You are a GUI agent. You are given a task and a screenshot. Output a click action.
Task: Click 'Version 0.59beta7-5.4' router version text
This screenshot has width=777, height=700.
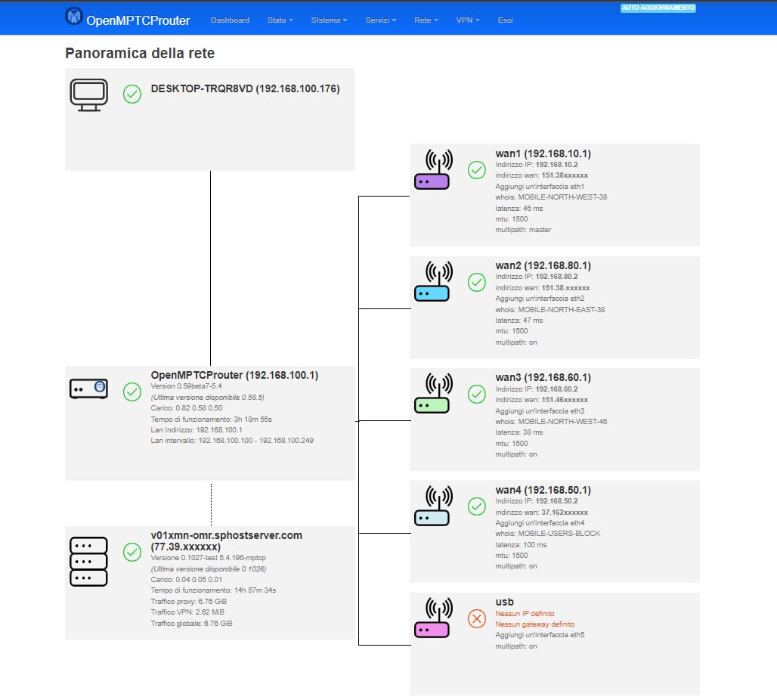(x=187, y=386)
